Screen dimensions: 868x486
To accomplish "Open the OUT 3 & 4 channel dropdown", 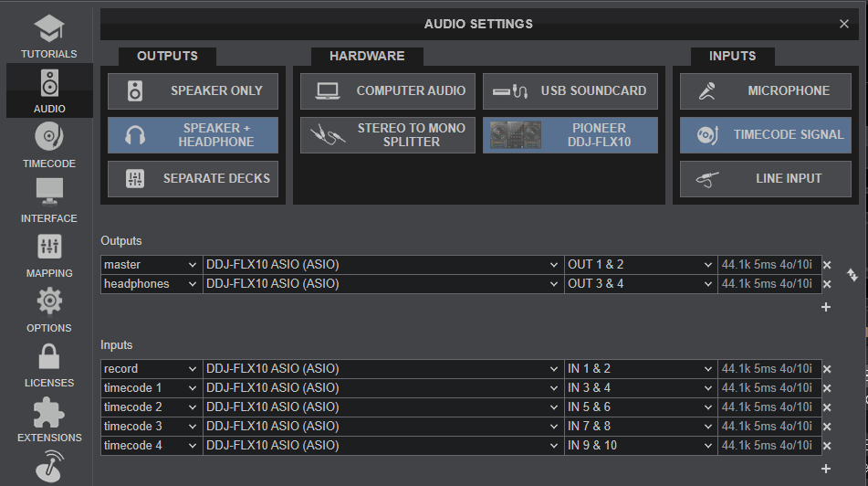I will point(639,284).
